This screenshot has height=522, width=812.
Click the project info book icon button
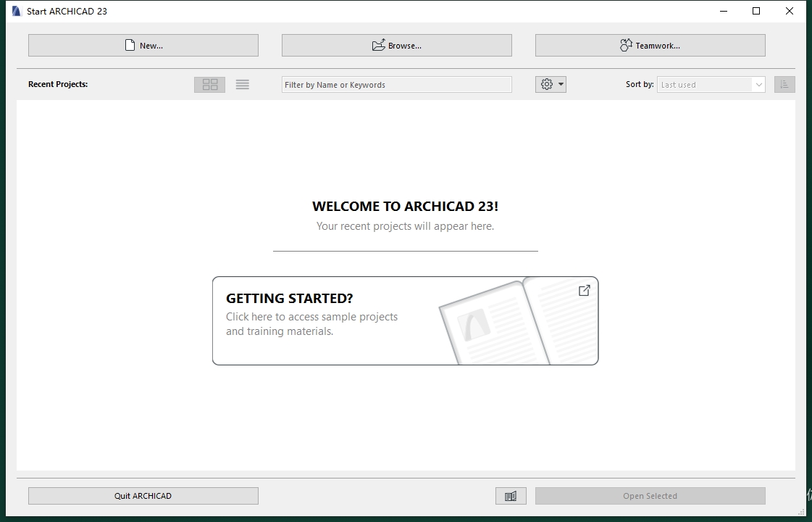pyautogui.click(x=511, y=496)
